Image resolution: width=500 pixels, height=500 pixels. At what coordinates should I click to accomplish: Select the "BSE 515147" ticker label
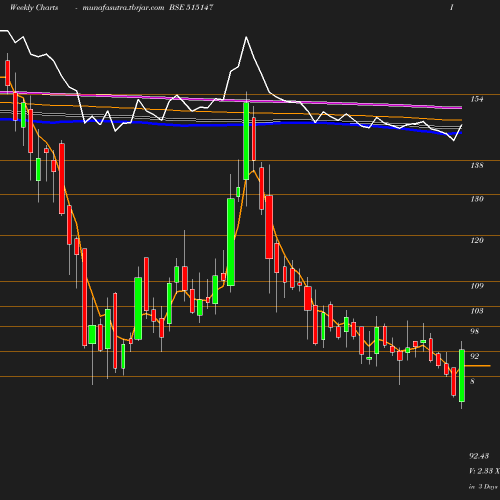[x=191, y=7]
